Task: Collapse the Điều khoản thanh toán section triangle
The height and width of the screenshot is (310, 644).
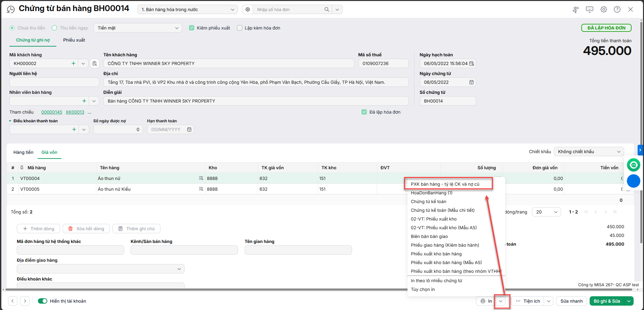Action: (10, 121)
